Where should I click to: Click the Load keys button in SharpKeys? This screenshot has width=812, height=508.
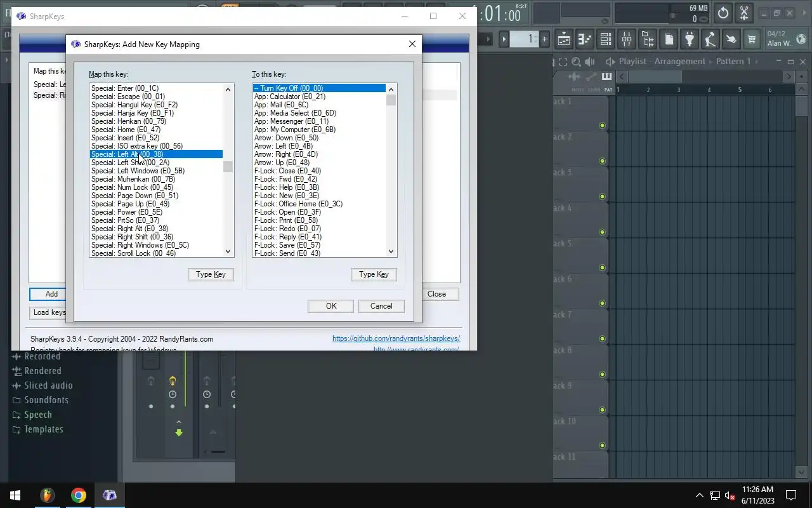click(x=49, y=312)
